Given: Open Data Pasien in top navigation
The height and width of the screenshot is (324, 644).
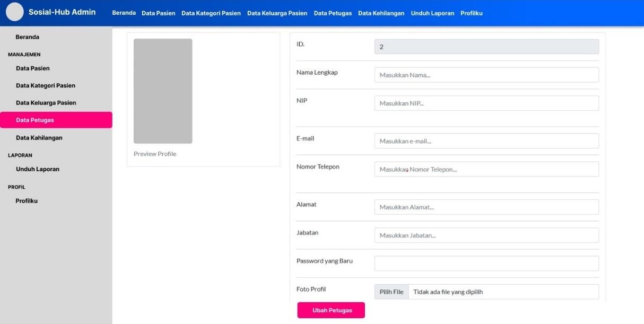Looking at the screenshot, I should coord(158,13).
